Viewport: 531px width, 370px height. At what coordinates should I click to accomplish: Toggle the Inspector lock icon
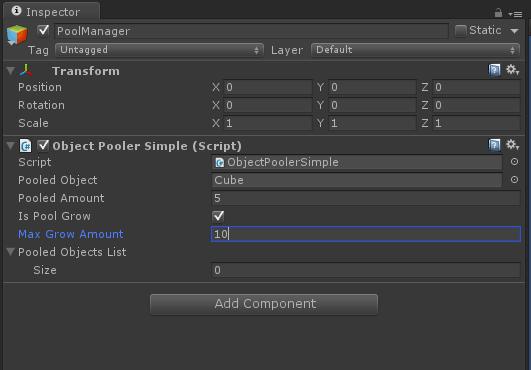point(498,13)
